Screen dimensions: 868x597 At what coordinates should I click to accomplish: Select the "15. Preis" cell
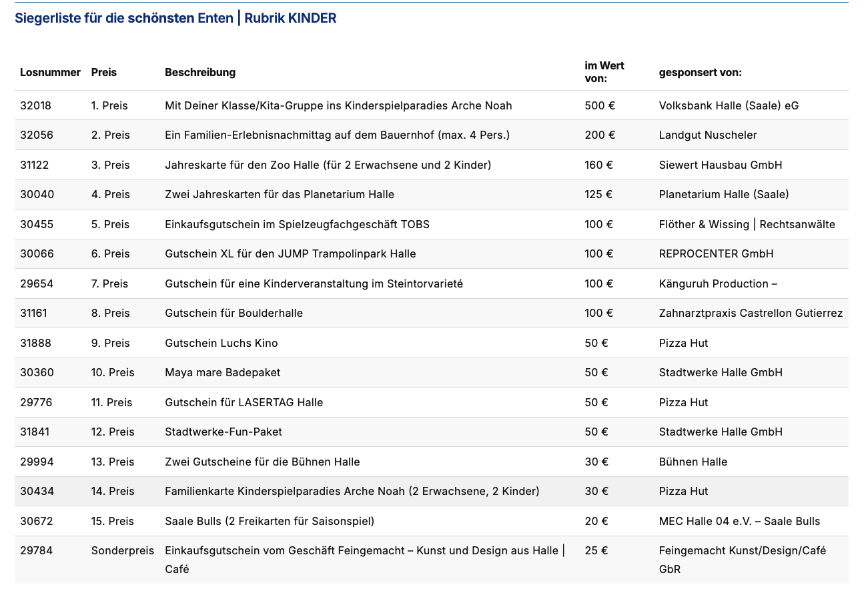click(112, 521)
